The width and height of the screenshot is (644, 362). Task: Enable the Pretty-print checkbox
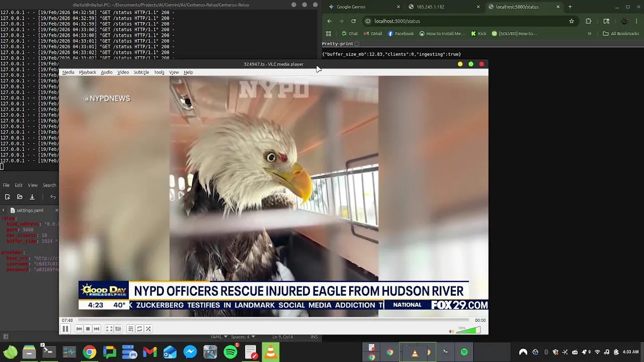pos(357,44)
